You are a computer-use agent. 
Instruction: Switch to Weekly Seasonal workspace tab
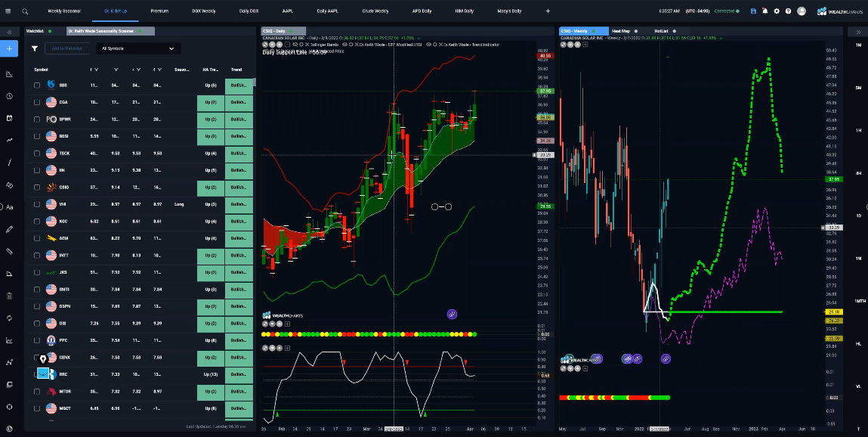(x=64, y=11)
